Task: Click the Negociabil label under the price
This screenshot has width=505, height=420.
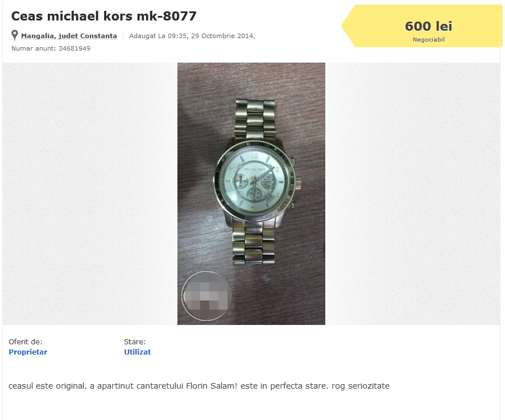Action: coord(429,40)
